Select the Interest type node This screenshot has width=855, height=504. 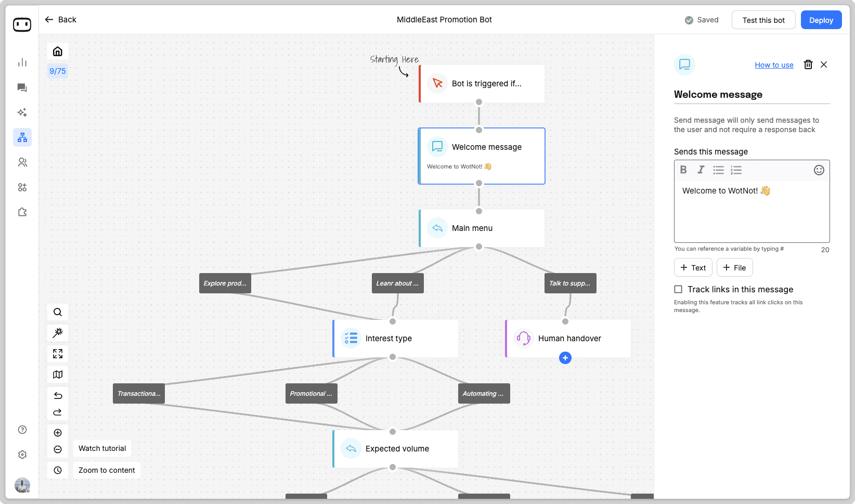click(x=395, y=339)
